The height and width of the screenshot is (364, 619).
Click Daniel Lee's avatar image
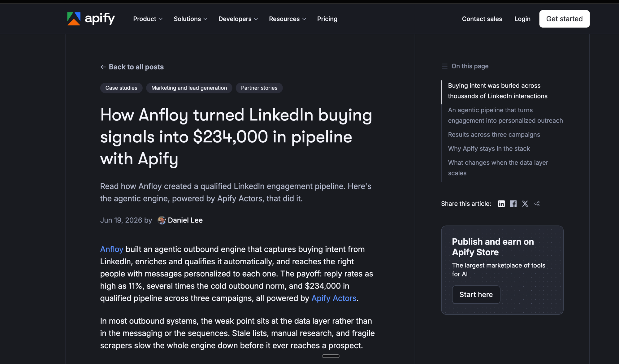162,220
